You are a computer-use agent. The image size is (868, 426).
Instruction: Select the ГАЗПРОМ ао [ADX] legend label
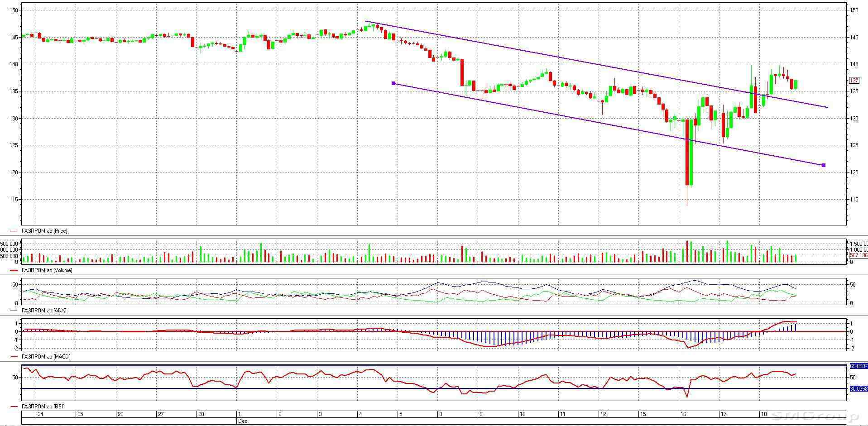pyautogui.click(x=44, y=311)
